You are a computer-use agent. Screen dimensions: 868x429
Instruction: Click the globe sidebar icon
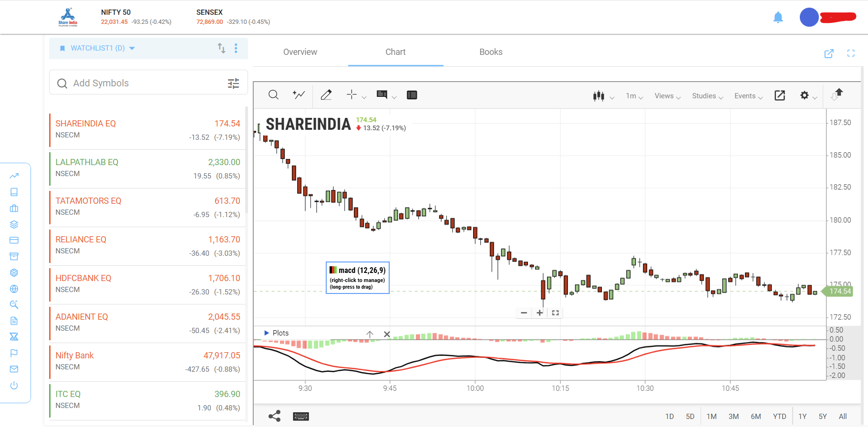14,289
